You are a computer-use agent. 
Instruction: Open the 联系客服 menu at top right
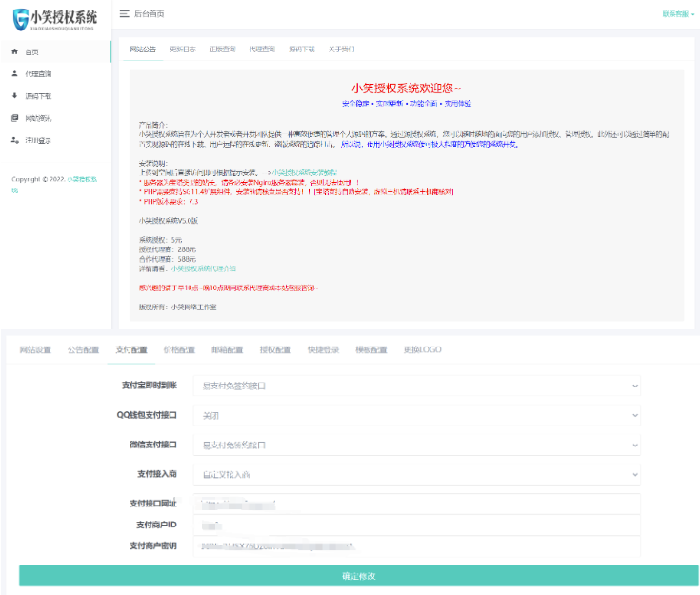coord(676,14)
